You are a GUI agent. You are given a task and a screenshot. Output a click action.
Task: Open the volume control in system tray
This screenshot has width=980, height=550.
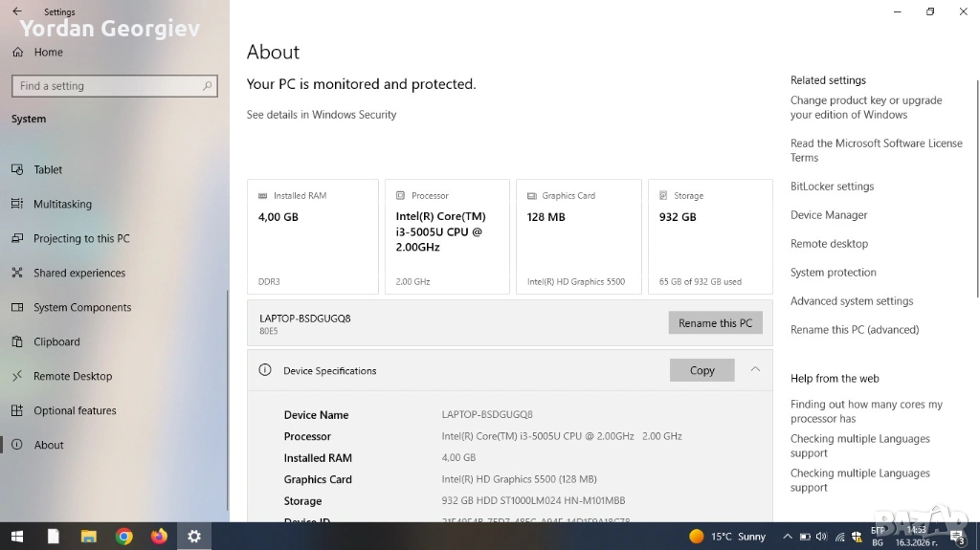822,537
